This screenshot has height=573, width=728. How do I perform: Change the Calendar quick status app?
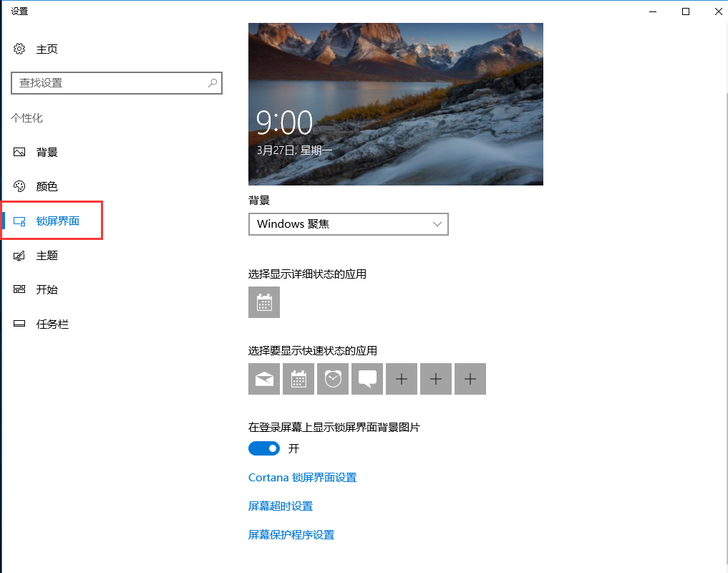point(299,379)
